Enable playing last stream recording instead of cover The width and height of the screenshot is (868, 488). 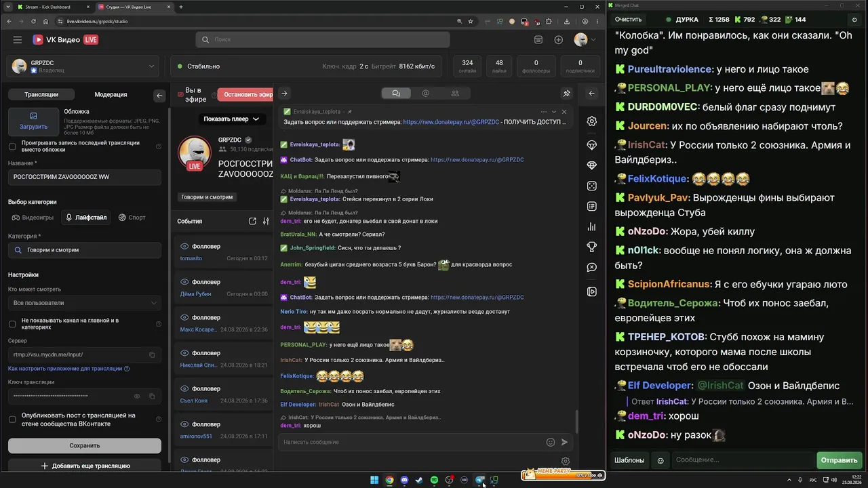pos(12,146)
